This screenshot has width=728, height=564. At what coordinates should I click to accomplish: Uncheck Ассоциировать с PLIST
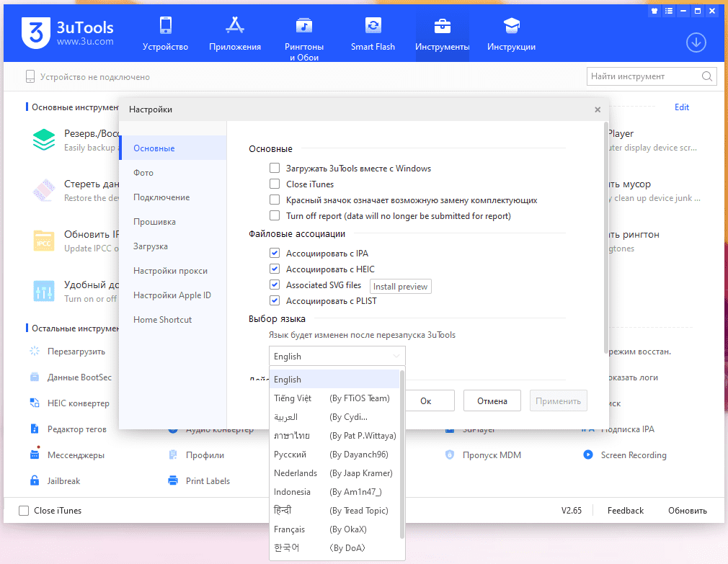275,300
